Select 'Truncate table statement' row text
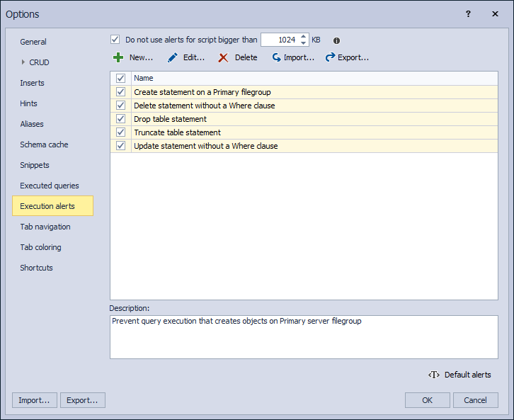This screenshot has width=514, height=420. click(x=177, y=132)
